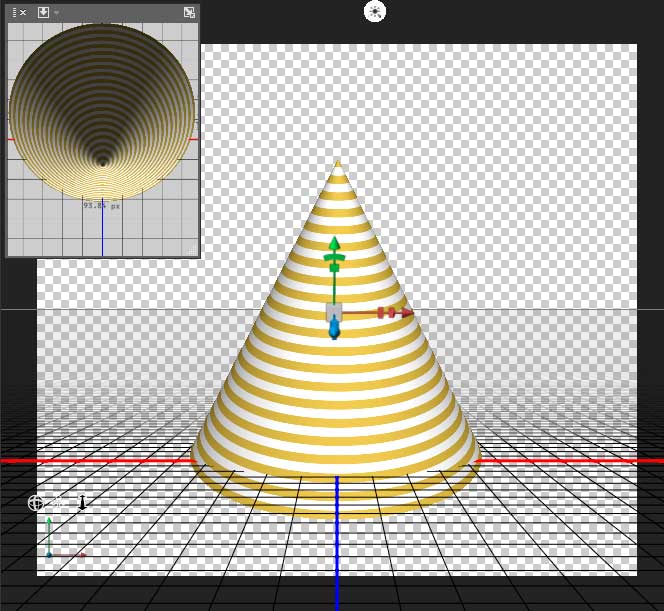Click the gray uniform scale center cube
The height and width of the screenshot is (611, 664).
(x=334, y=311)
